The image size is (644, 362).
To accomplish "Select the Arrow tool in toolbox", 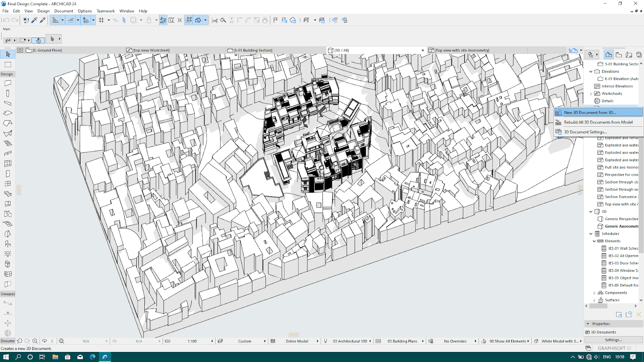I will pos(8,54).
